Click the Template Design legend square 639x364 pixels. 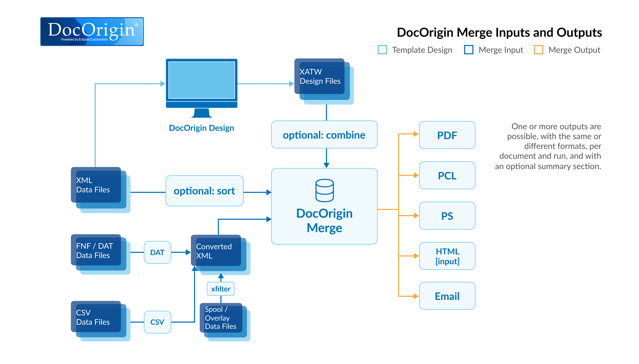tap(382, 50)
